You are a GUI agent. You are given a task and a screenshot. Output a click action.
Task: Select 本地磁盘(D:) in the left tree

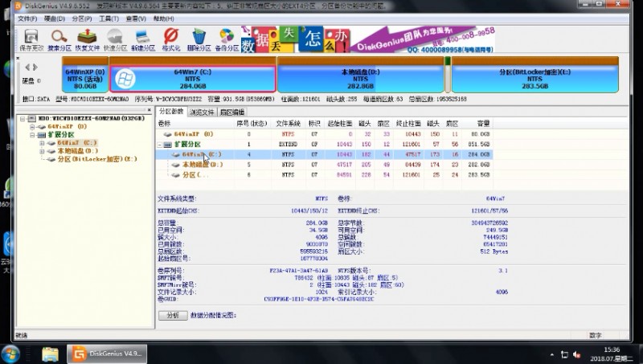(x=77, y=151)
